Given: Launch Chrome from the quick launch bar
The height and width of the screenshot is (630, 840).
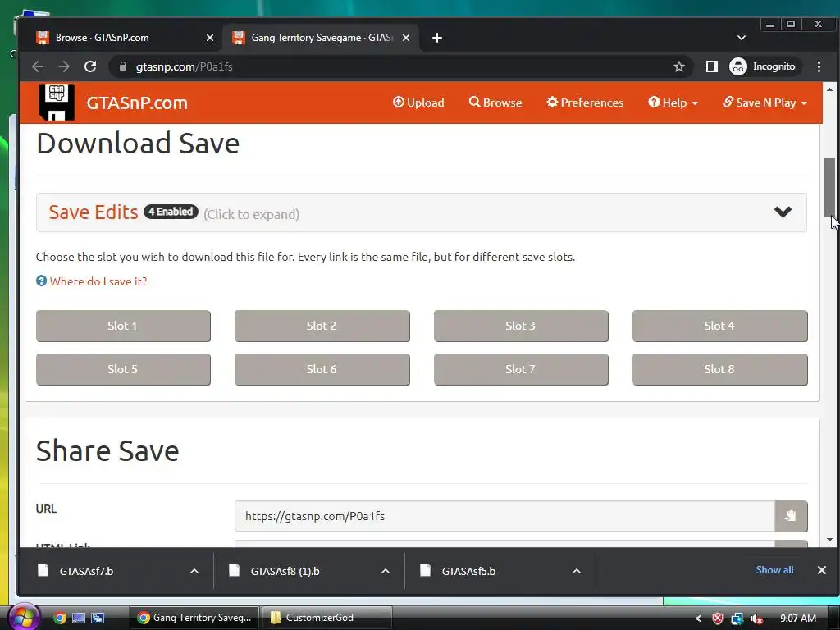Looking at the screenshot, I should point(60,618).
